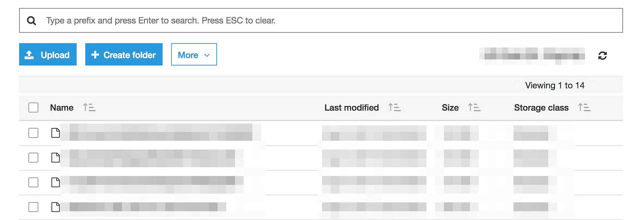This screenshot has height=220, width=644.
Task: Focus the prefix search input field
Action: (322, 21)
